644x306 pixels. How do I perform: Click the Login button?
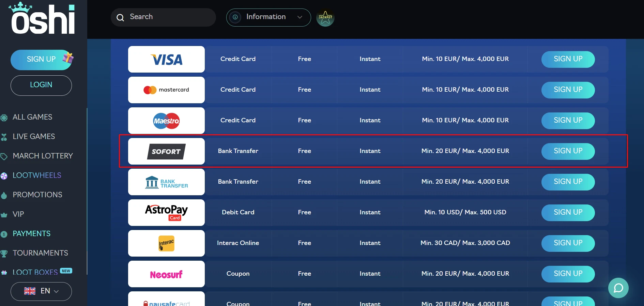(41, 86)
